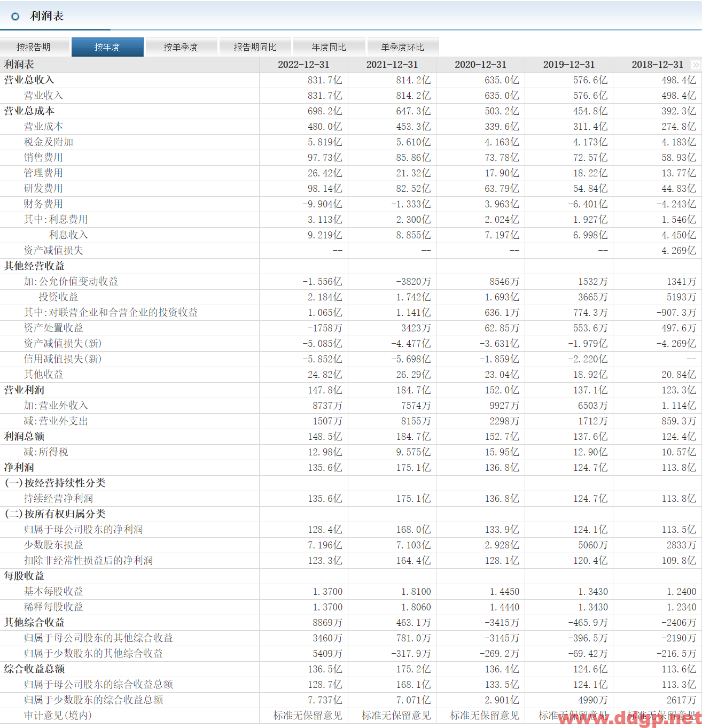This screenshot has height=728, width=702.
Task: Click 加:营业外收入 row label
Action: [x=56, y=406]
